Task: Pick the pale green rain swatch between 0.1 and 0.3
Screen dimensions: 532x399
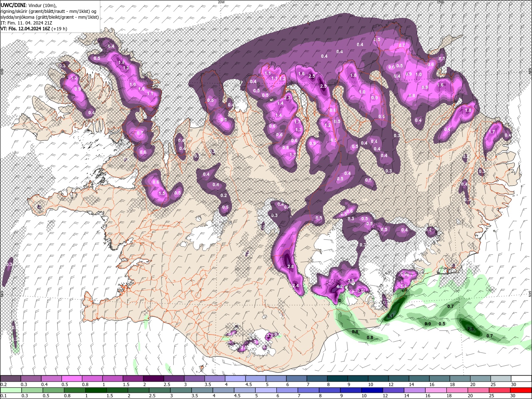Action: click(10, 390)
